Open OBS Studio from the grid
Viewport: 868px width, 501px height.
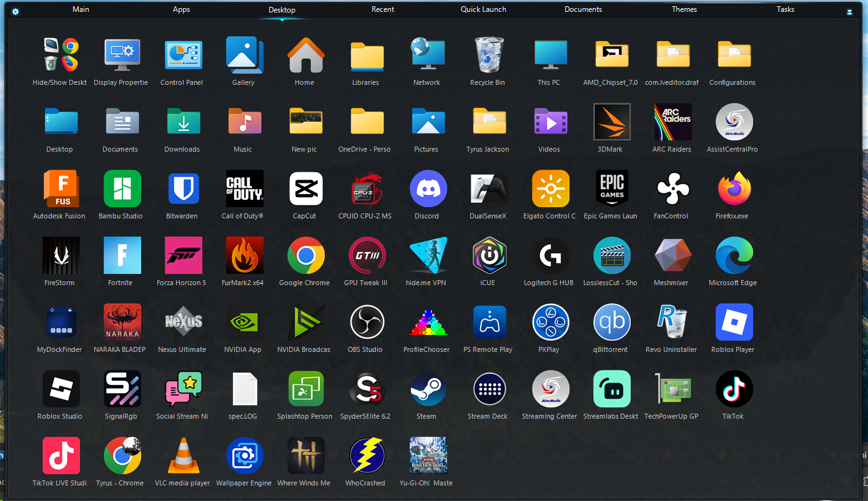pyautogui.click(x=367, y=323)
